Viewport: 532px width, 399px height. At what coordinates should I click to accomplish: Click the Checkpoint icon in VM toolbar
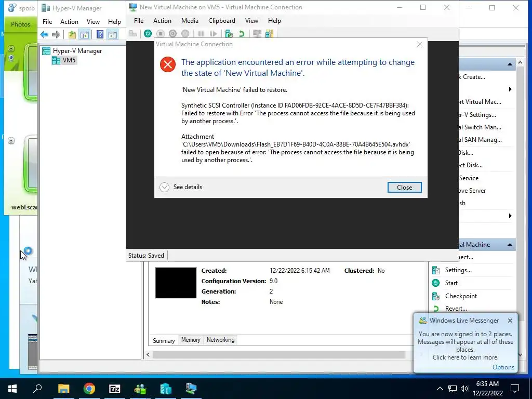coord(229,34)
